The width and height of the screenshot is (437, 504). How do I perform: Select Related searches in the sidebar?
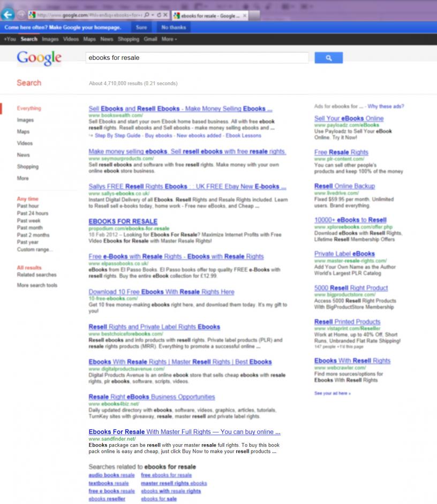[37, 275]
